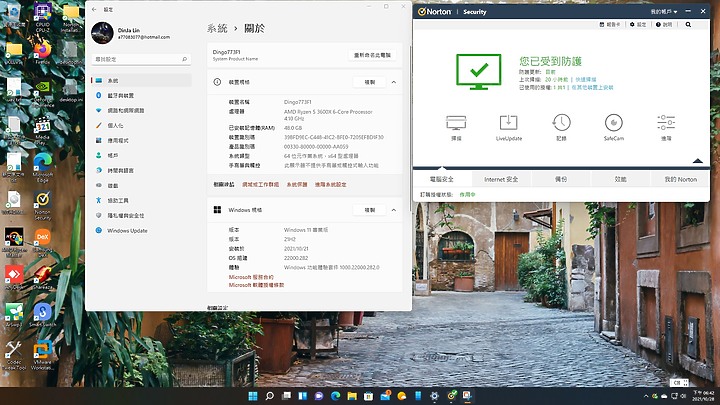The image size is (720, 405).
Task: Open Norton 報告卡 report card
Action: click(610, 24)
